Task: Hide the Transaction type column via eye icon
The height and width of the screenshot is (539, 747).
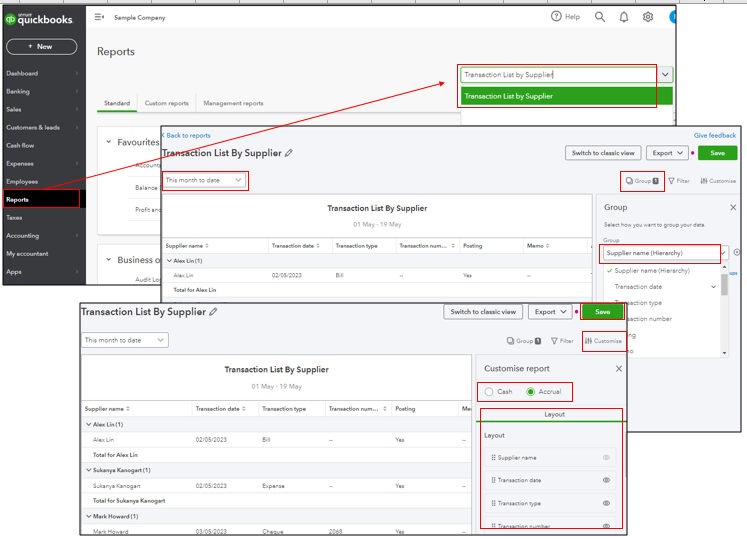Action: pos(606,503)
